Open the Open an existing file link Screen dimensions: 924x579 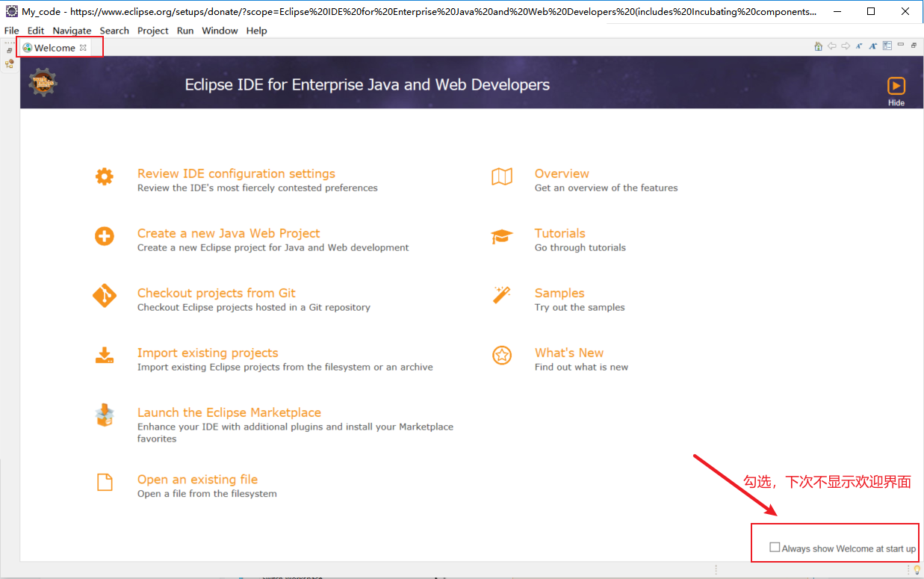click(x=197, y=480)
